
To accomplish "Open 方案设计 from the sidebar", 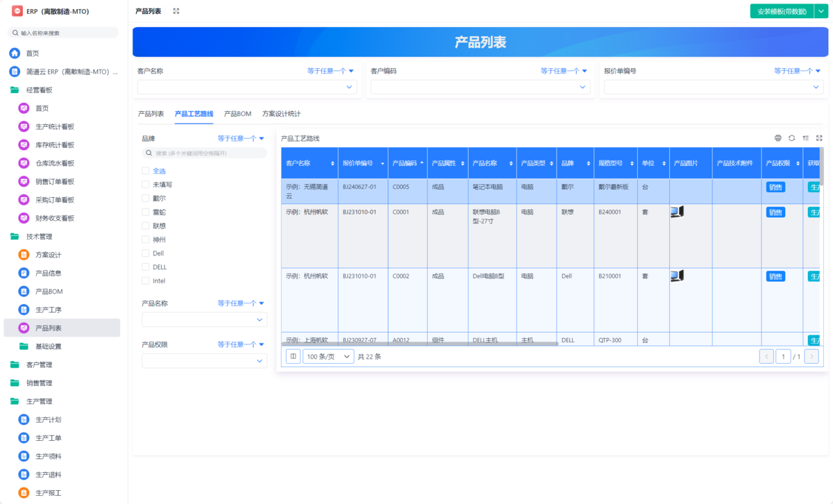I will (x=48, y=255).
